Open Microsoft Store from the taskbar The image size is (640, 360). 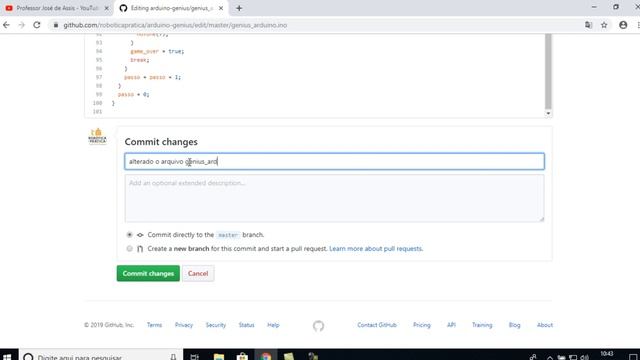(242, 356)
